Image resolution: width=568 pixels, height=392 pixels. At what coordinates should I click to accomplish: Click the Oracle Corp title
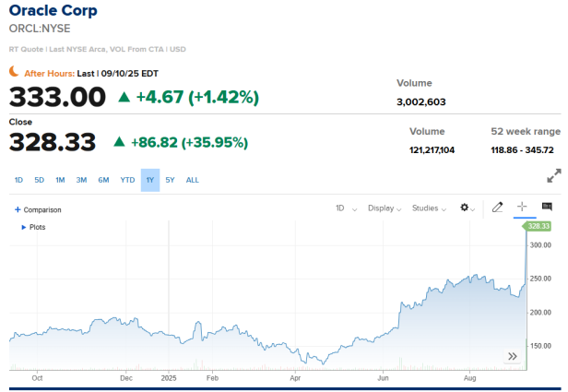pyautogui.click(x=53, y=11)
